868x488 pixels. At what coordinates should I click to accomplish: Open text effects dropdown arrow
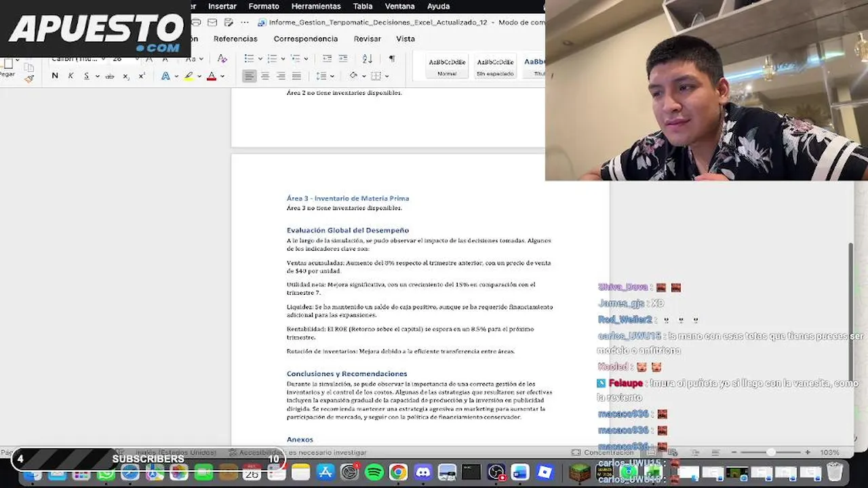(x=176, y=76)
